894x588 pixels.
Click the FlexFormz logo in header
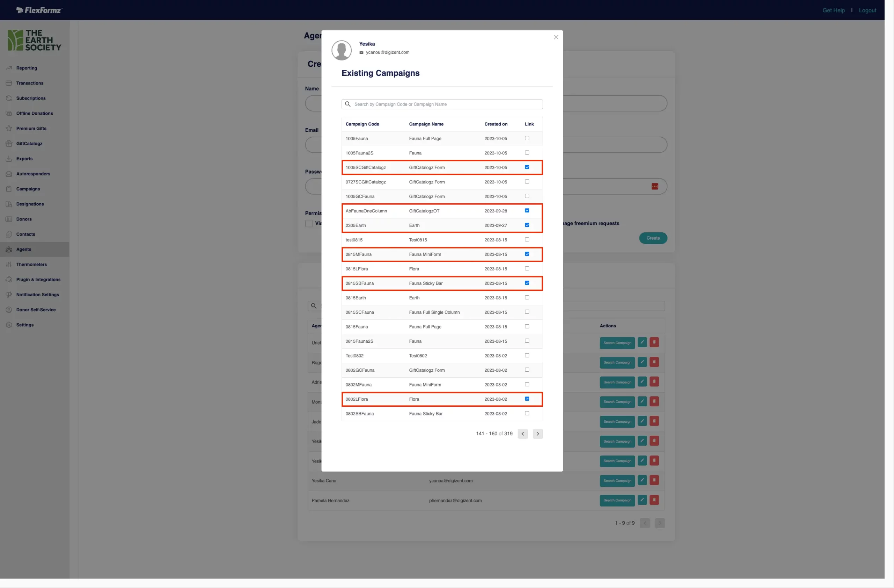click(39, 10)
